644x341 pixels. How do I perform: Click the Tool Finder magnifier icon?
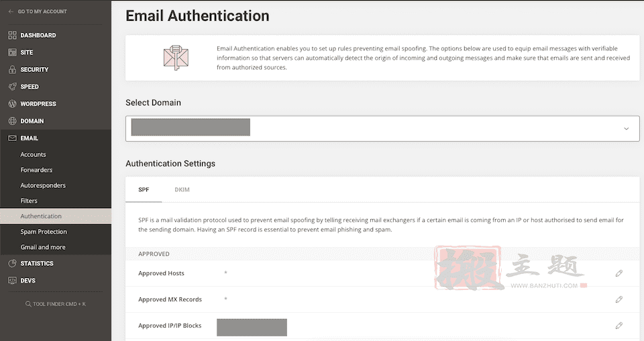28,304
